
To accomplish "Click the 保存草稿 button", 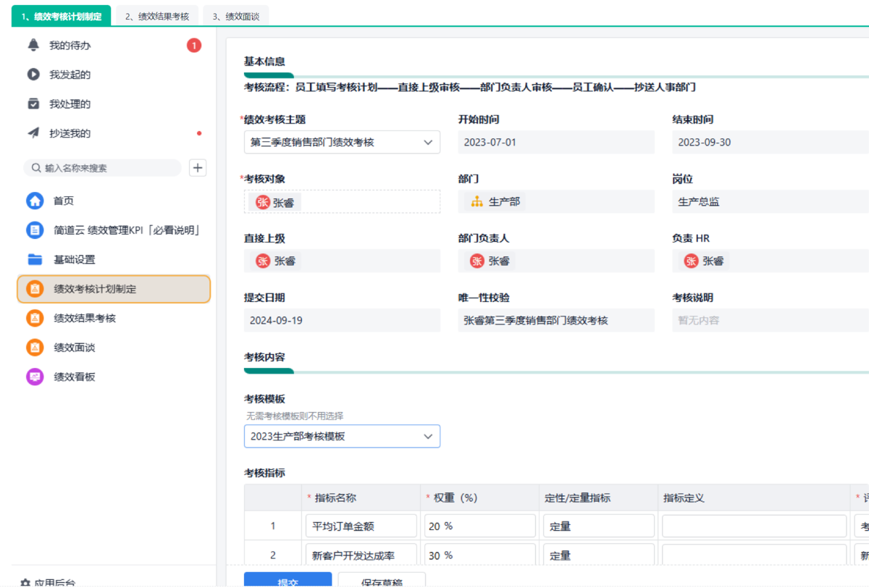I will click(x=382, y=580).
